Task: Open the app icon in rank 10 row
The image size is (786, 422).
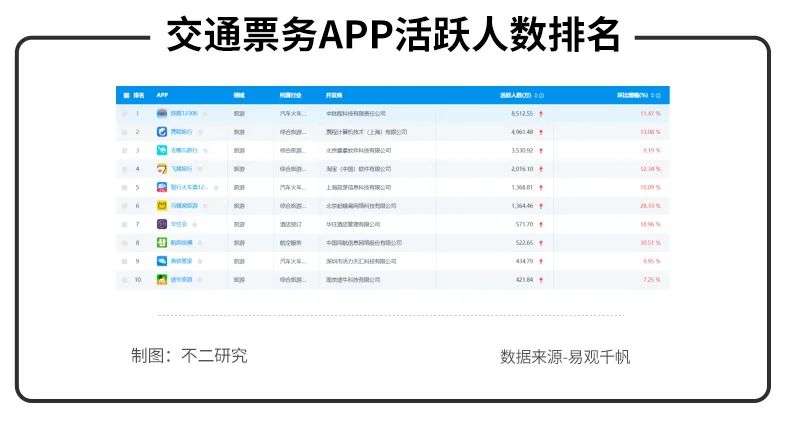Action: [x=162, y=279]
